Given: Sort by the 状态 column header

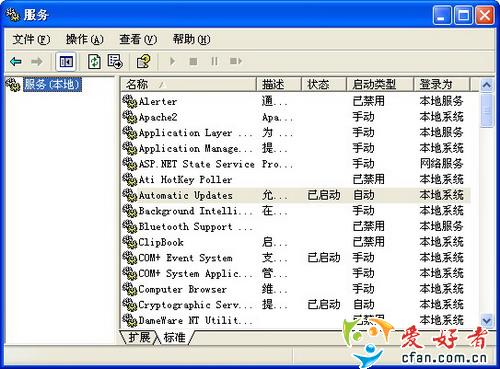Looking at the screenshot, I should click(324, 84).
